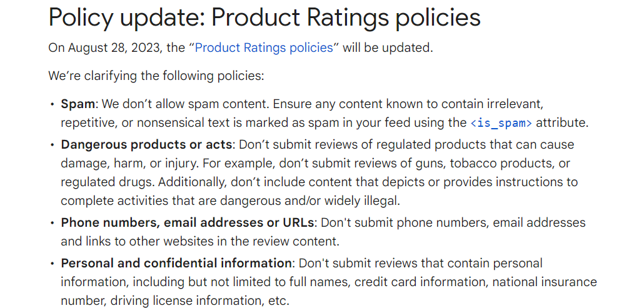
Task: Click bold "Phone numbers, email addresses or URLs"
Action: point(188,222)
